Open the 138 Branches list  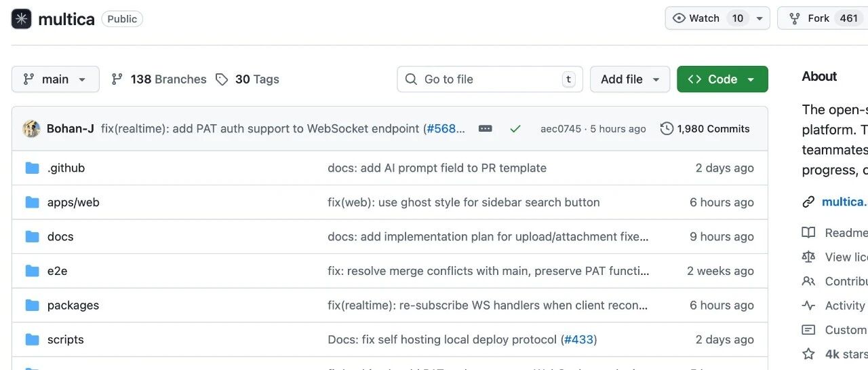(159, 79)
